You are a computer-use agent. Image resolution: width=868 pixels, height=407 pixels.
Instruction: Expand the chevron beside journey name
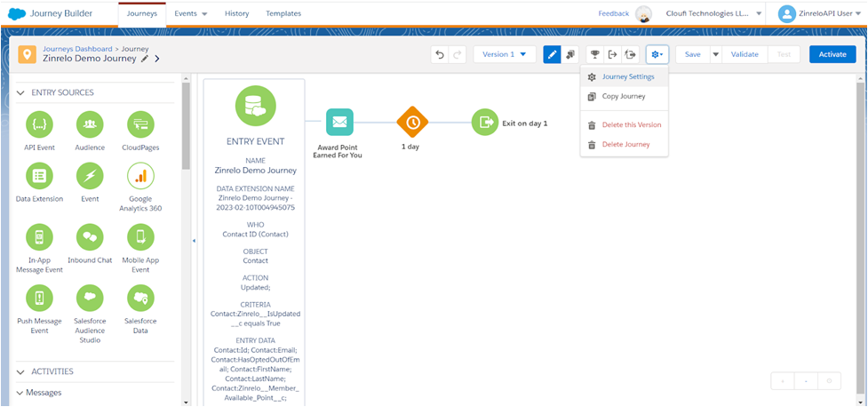click(x=157, y=59)
